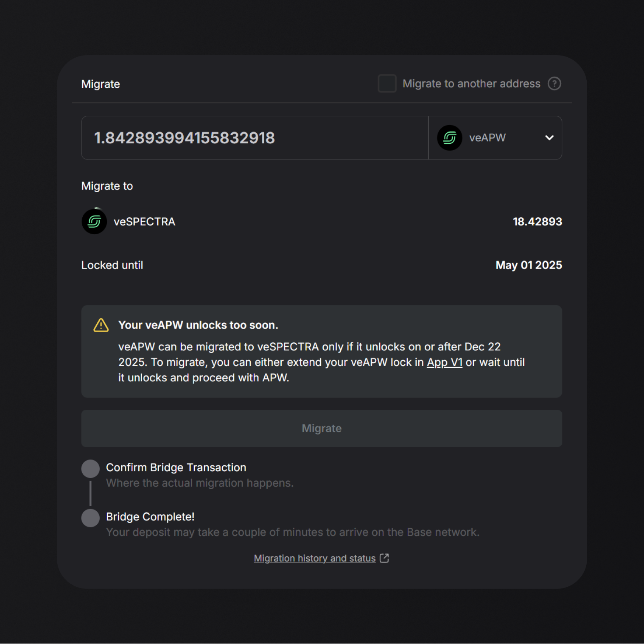Screen dimensions: 644x644
Task: Click the Confirm Bridge Transaction step circle
Action: coord(90,469)
